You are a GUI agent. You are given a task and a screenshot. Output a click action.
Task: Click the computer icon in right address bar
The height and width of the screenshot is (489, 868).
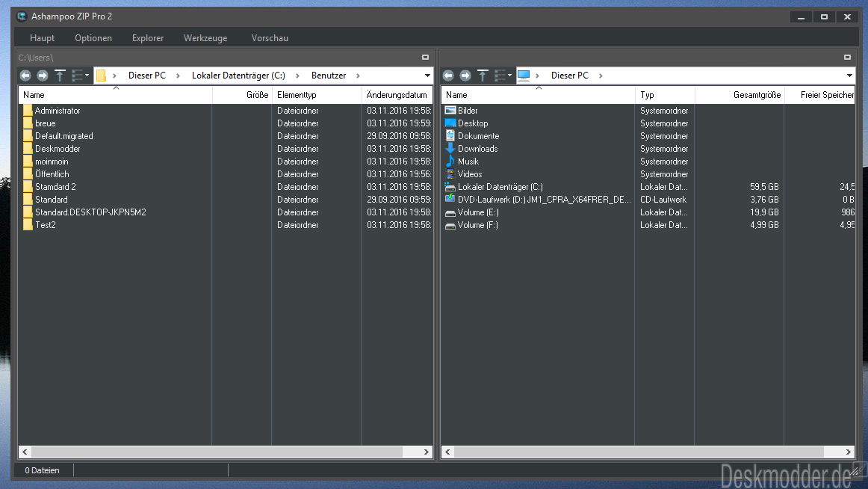click(x=524, y=76)
